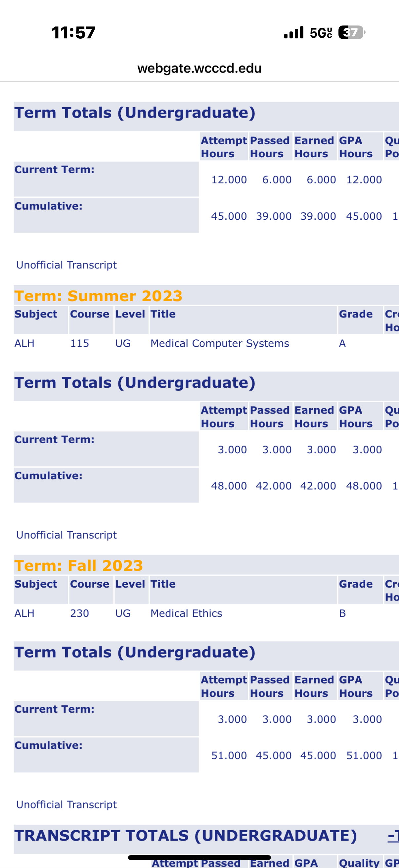
Task: Tap the 51.000 cumulative attempt hours value
Action: tap(229, 755)
